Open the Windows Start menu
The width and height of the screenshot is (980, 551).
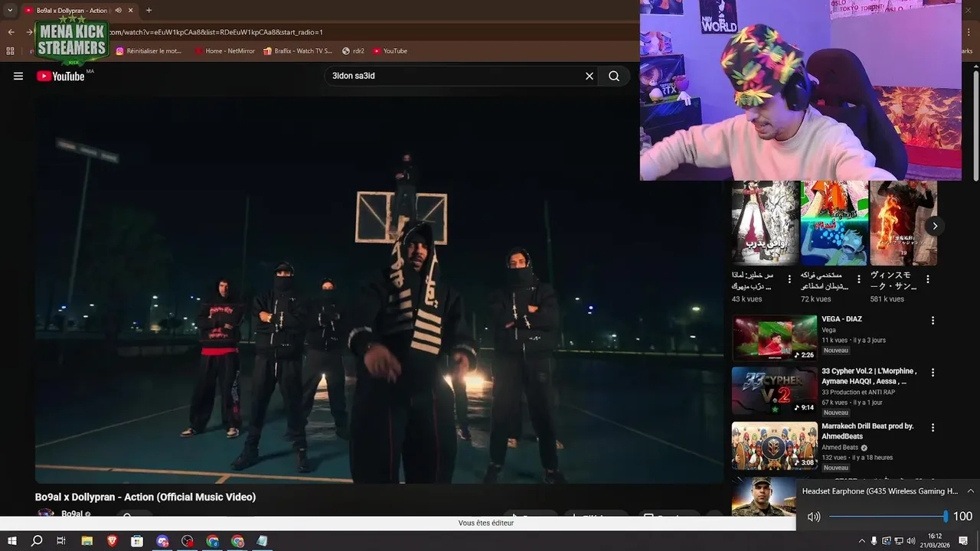[11, 541]
